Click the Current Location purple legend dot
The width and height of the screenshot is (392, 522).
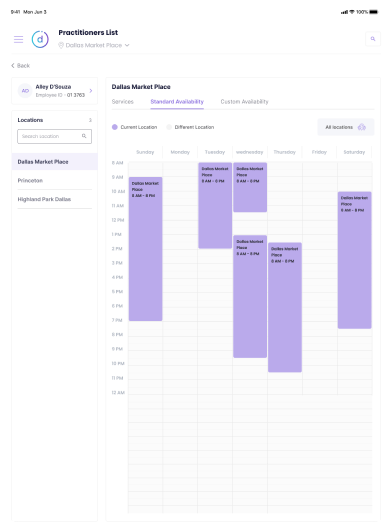click(115, 127)
